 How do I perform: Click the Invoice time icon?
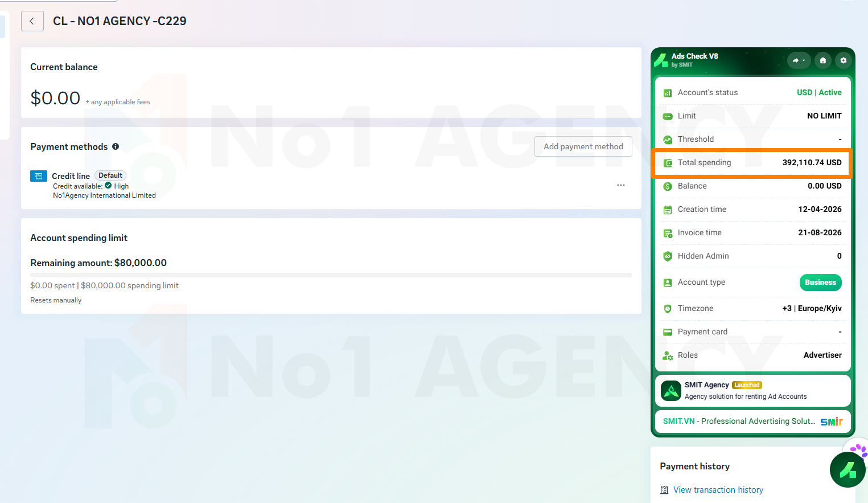(668, 233)
